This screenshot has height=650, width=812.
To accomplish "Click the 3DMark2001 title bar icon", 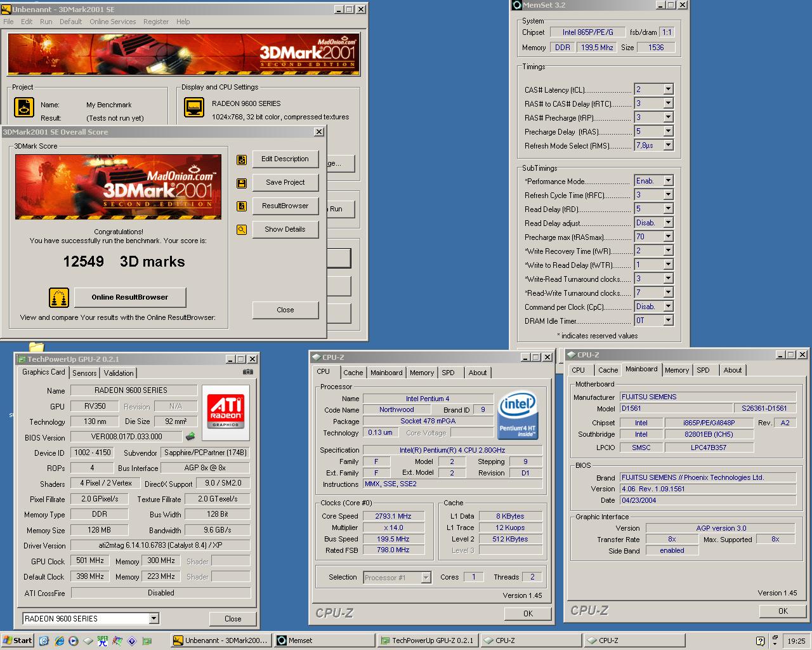I will tap(6, 10).
